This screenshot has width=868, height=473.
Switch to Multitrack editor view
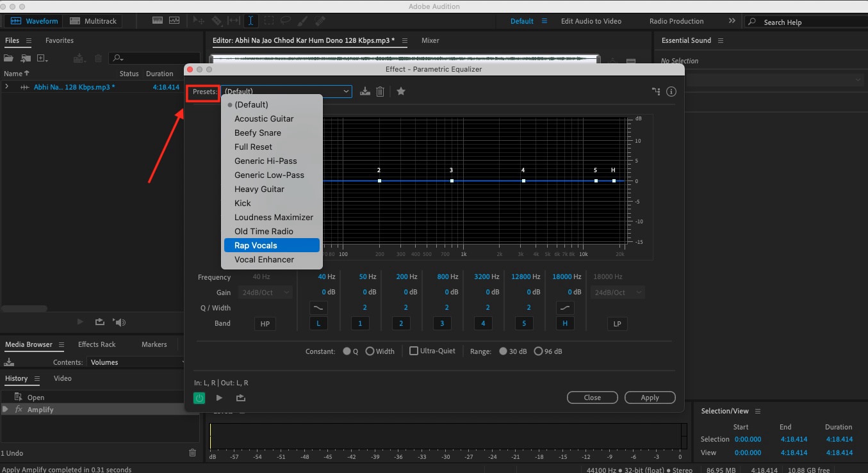(93, 21)
